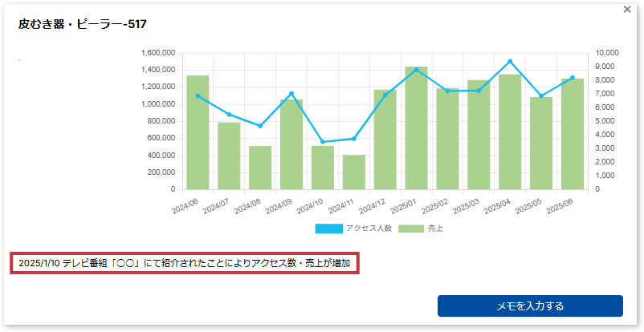Click the メモを入力する button
Image resolution: width=644 pixels, height=332 pixels.
click(x=530, y=306)
